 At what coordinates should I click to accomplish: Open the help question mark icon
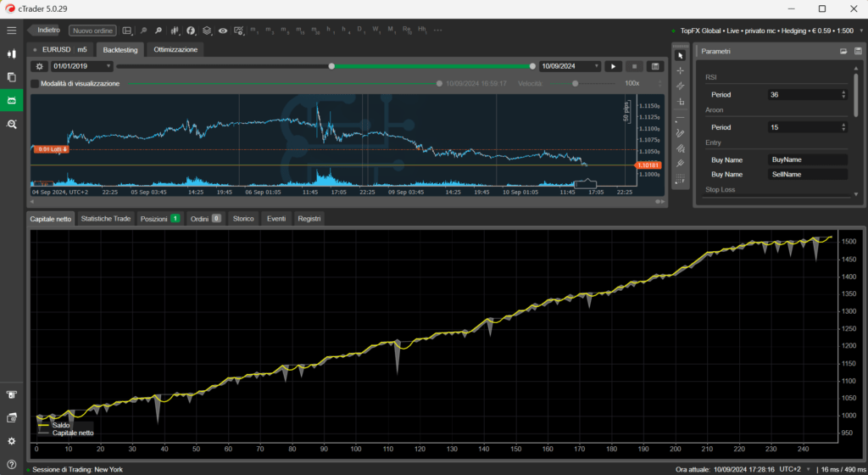tap(11, 465)
